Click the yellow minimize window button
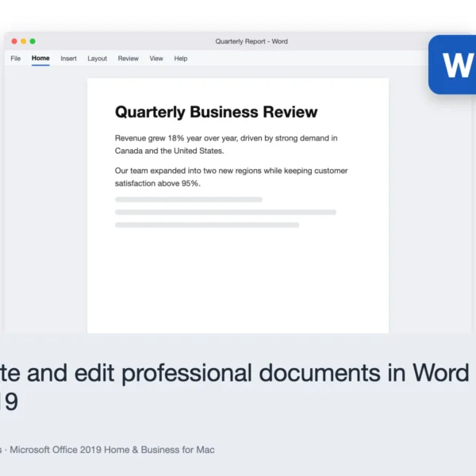Image resolution: width=476 pixels, height=476 pixels. coord(23,41)
